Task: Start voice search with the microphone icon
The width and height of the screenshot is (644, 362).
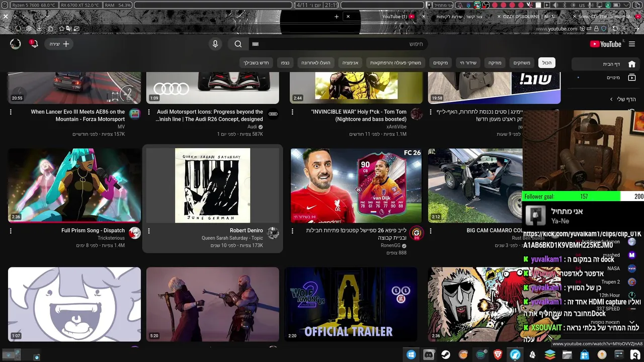Action: [215, 44]
